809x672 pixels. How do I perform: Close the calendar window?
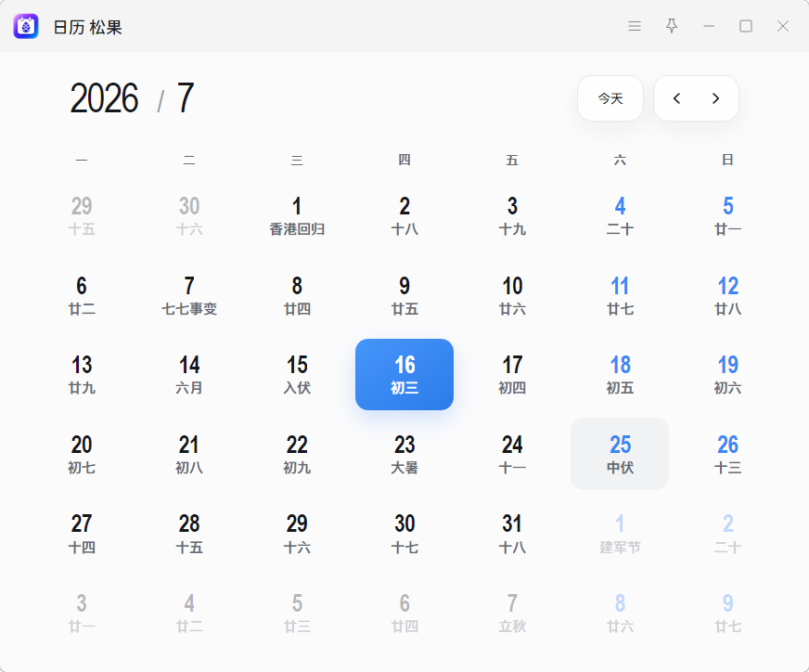click(x=783, y=26)
